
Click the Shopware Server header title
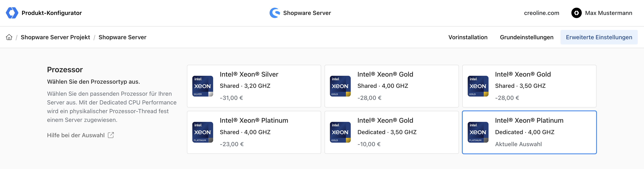click(307, 13)
